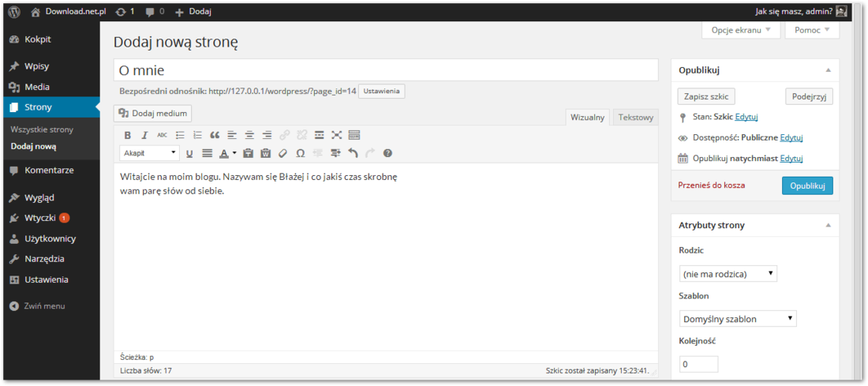868x386 pixels.
Task: Expand the Opcje ekranu panel
Action: [x=741, y=30]
